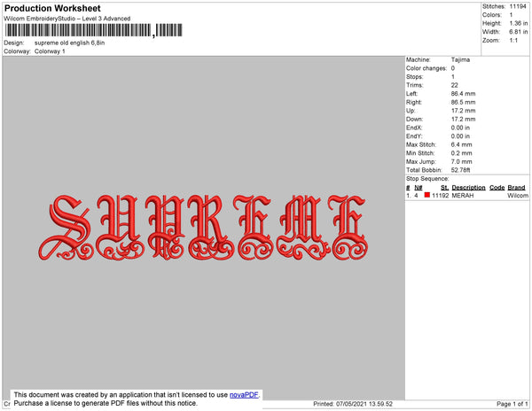Select the Max Stitch value 6.4 mm
Image resolution: width=532 pixels, height=411 pixels.
click(x=461, y=144)
